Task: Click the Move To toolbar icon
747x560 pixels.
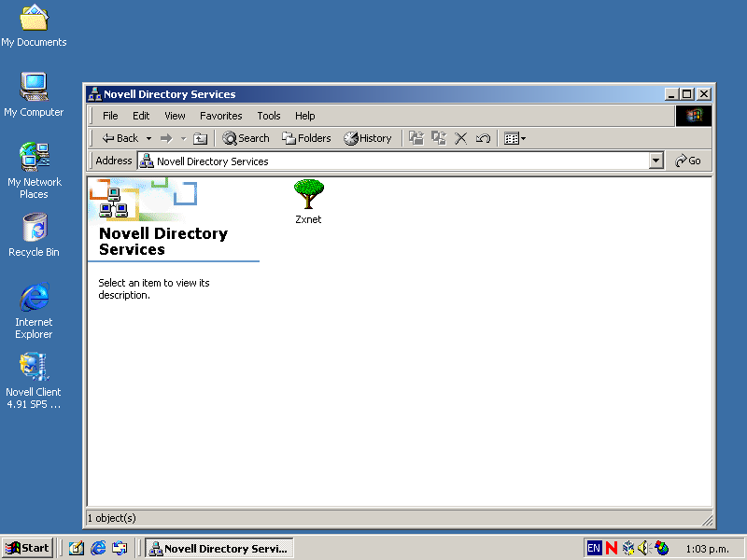Action: [x=416, y=138]
